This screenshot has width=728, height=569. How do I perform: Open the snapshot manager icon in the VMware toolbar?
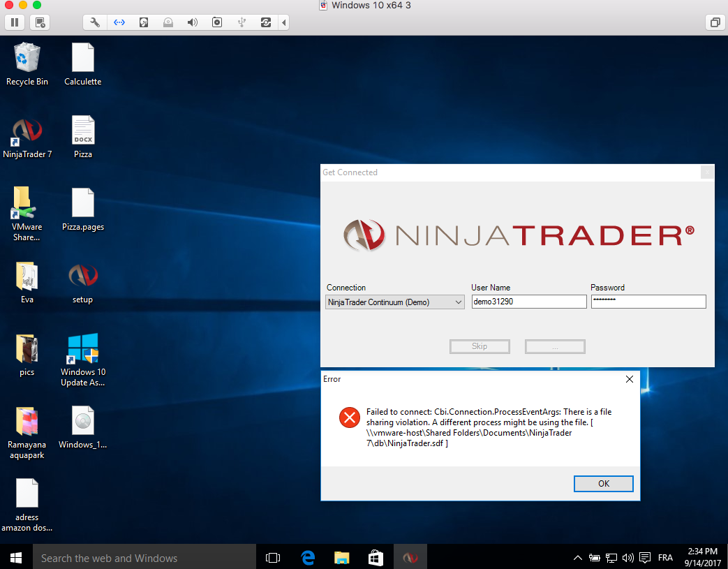point(40,22)
